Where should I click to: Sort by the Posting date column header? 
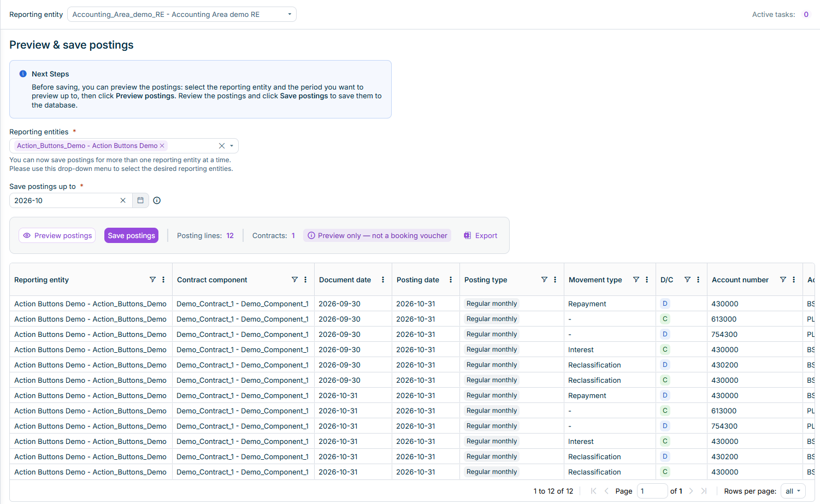tap(418, 280)
